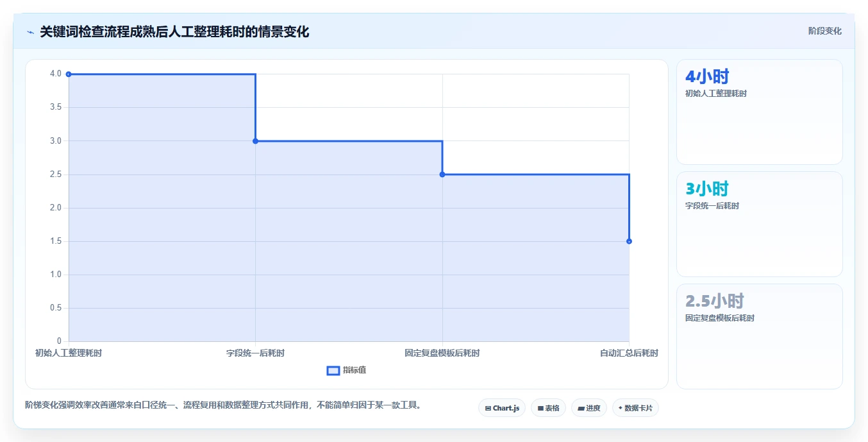Screen dimensions: 868x442
Task: Click the 指标值 legend color box
Action: click(333, 370)
